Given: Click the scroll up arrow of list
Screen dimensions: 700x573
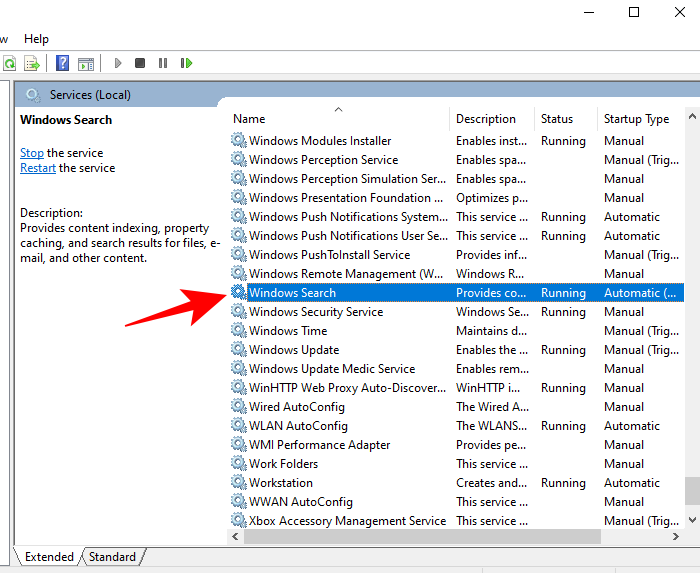Looking at the screenshot, I should coord(692,116).
